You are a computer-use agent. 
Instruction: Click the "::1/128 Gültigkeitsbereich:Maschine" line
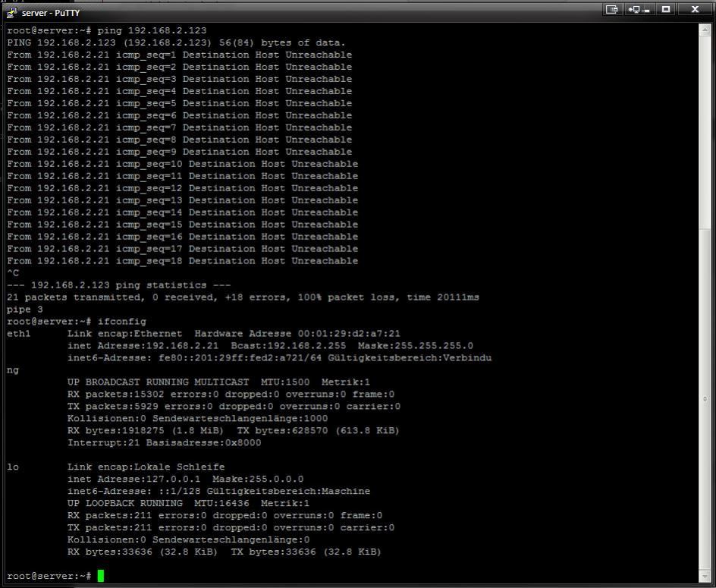tap(218, 491)
